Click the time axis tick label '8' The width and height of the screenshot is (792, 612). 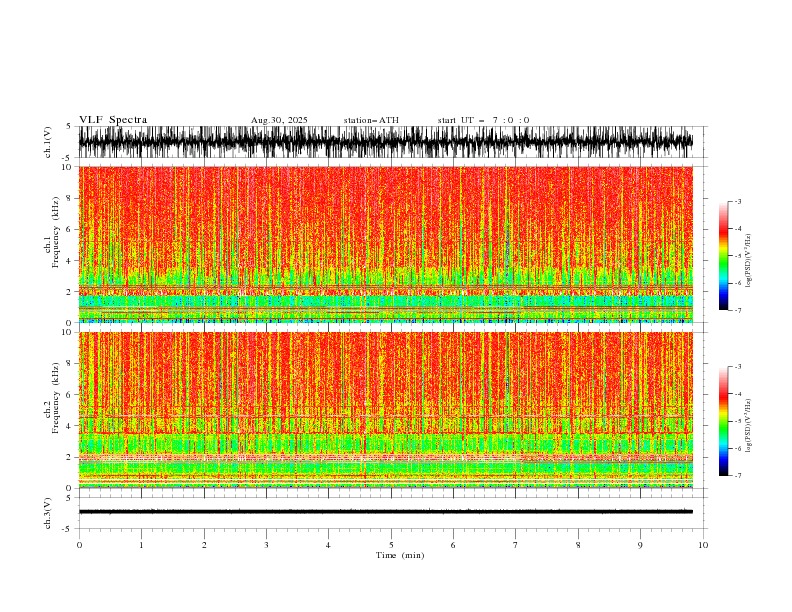point(578,545)
